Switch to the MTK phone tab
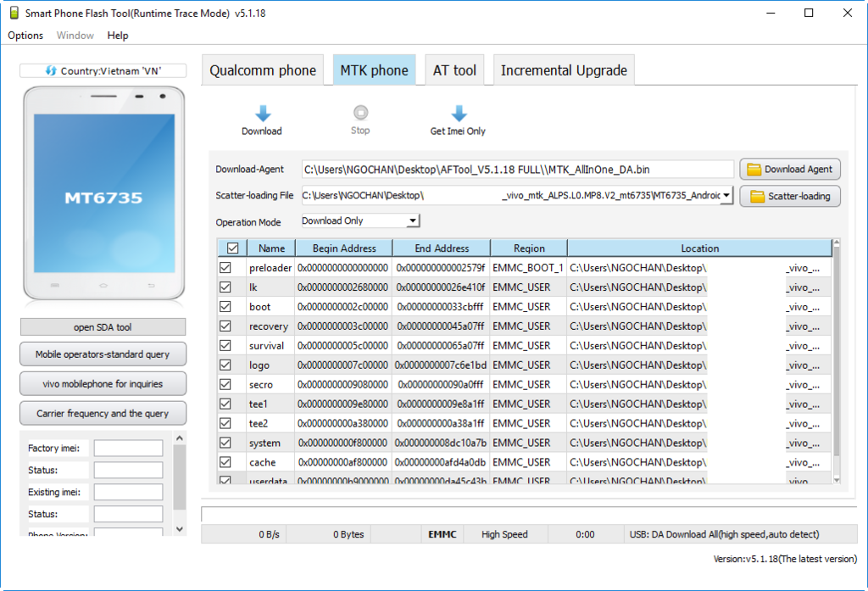Viewport: 868px width, 591px height. [x=374, y=70]
